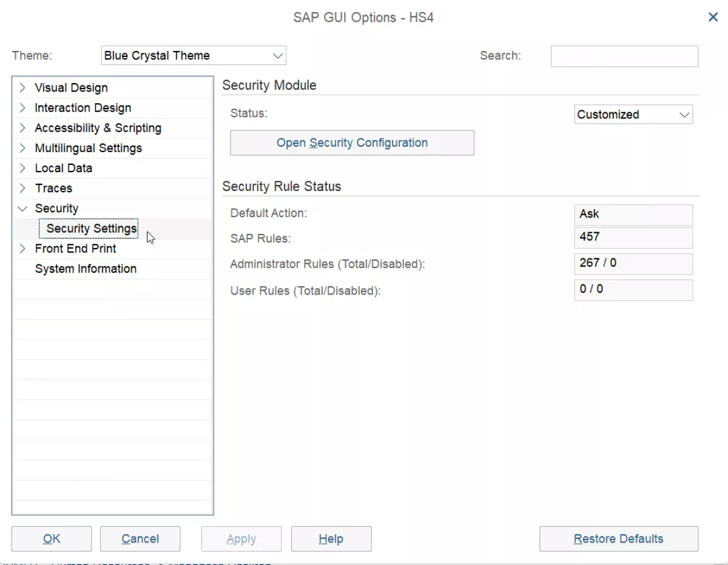Select Interaction Design in the tree
The width and height of the screenshot is (728, 565).
(83, 108)
